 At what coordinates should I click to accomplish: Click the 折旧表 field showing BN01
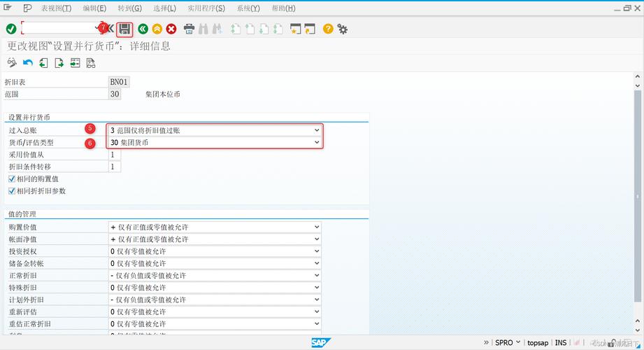[119, 82]
